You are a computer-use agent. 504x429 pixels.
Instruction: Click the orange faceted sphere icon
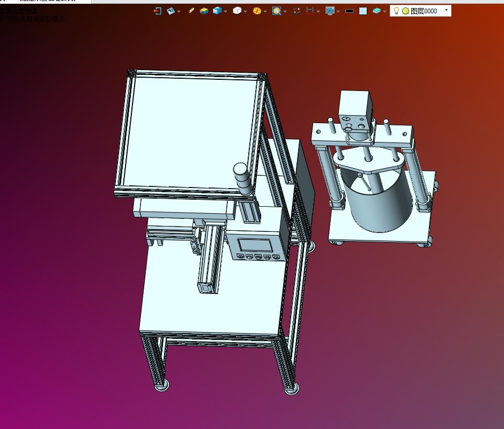[x=257, y=11]
